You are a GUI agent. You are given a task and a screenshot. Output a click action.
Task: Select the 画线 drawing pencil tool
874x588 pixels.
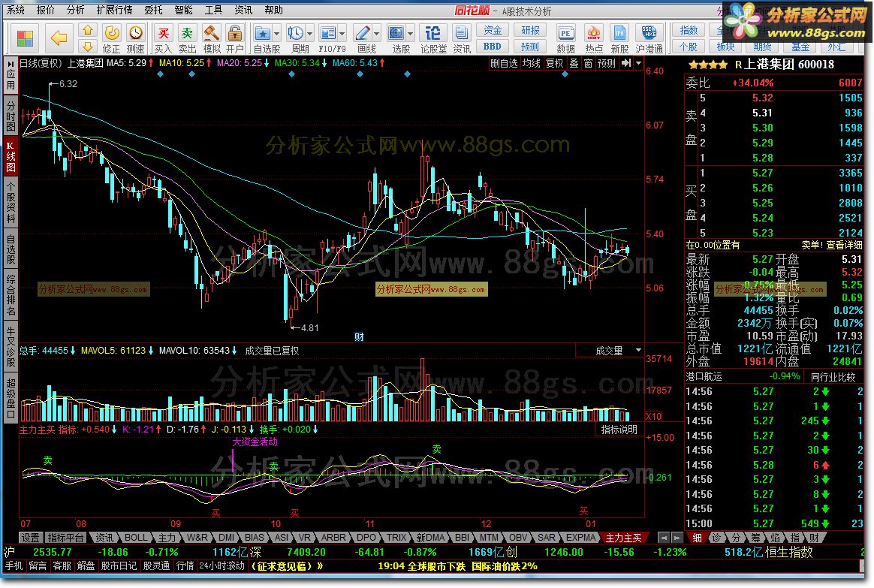pos(363,34)
